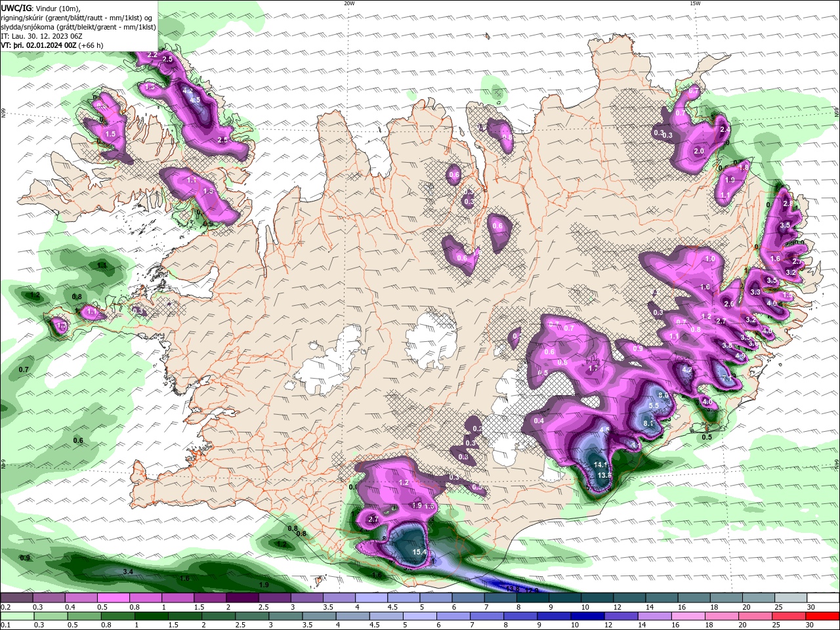Click the darkest purple swatch labelled 2, upper legend
Screen dimensions: 840x630
[242, 598]
